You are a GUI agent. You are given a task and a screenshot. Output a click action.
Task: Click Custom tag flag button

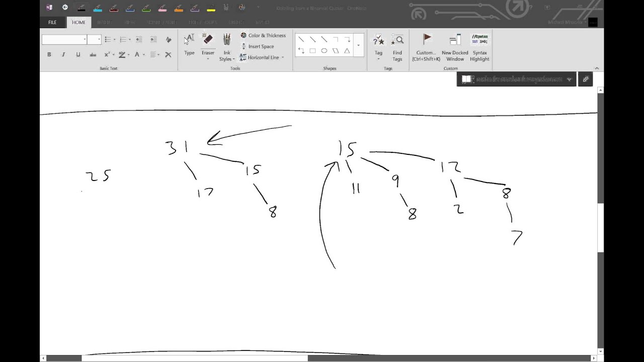click(x=426, y=47)
